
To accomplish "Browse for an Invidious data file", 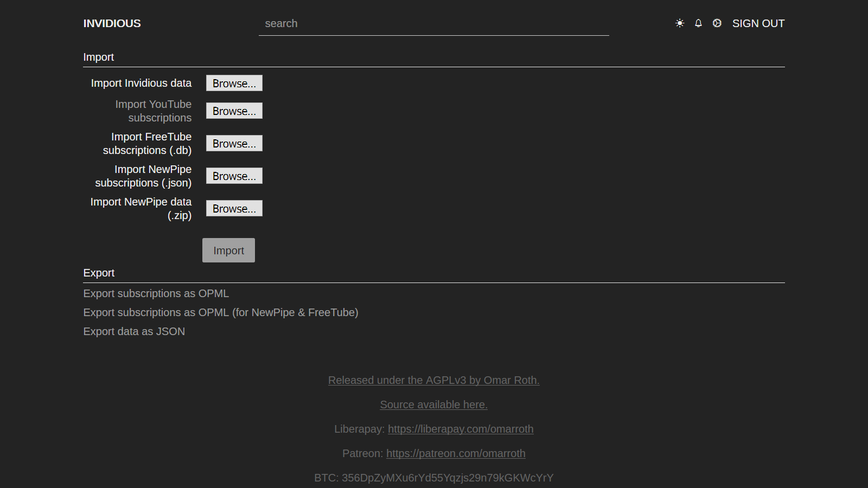I will pyautogui.click(x=234, y=84).
